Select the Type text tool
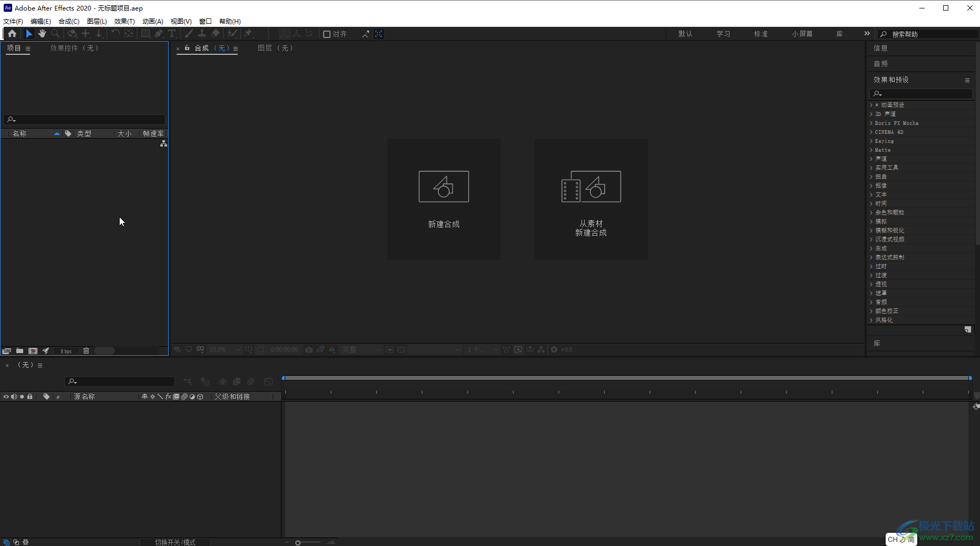 (x=172, y=34)
